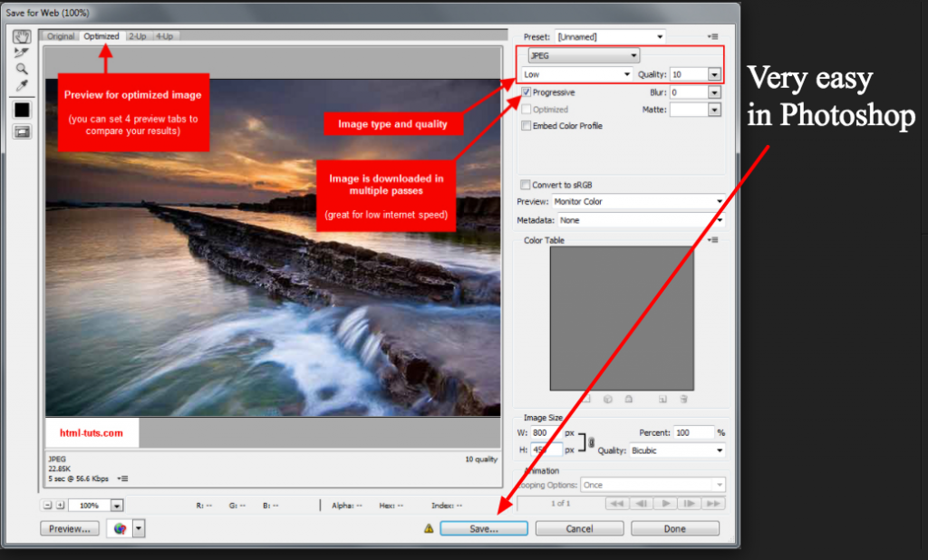Switch to the Original tab
Screen dimensions: 928x560
[x=61, y=36]
